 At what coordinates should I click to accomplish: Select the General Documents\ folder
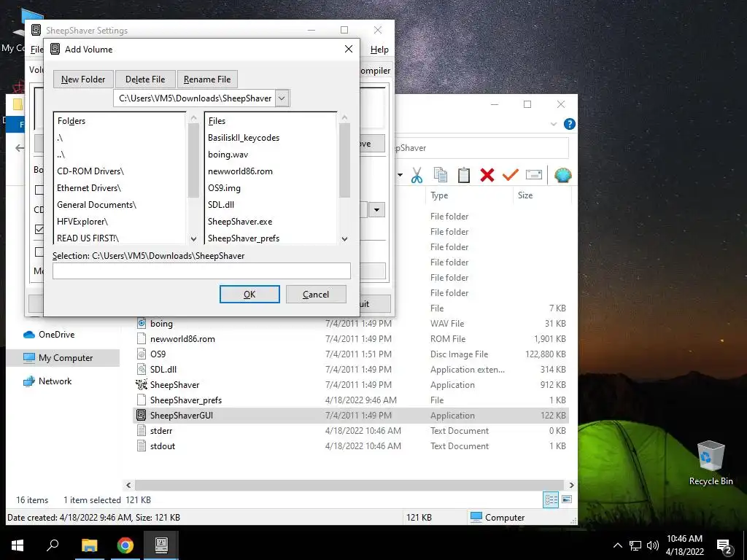[97, 204]
